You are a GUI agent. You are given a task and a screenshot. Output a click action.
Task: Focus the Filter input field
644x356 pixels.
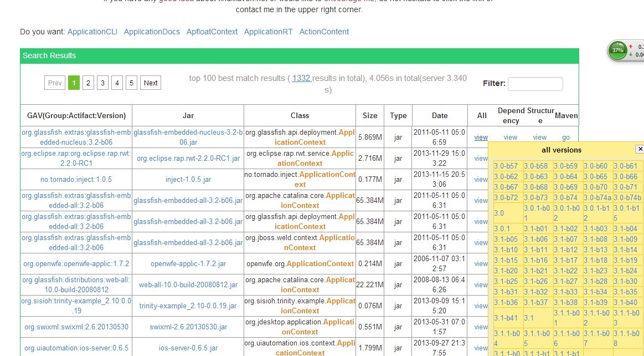point(535,83)
